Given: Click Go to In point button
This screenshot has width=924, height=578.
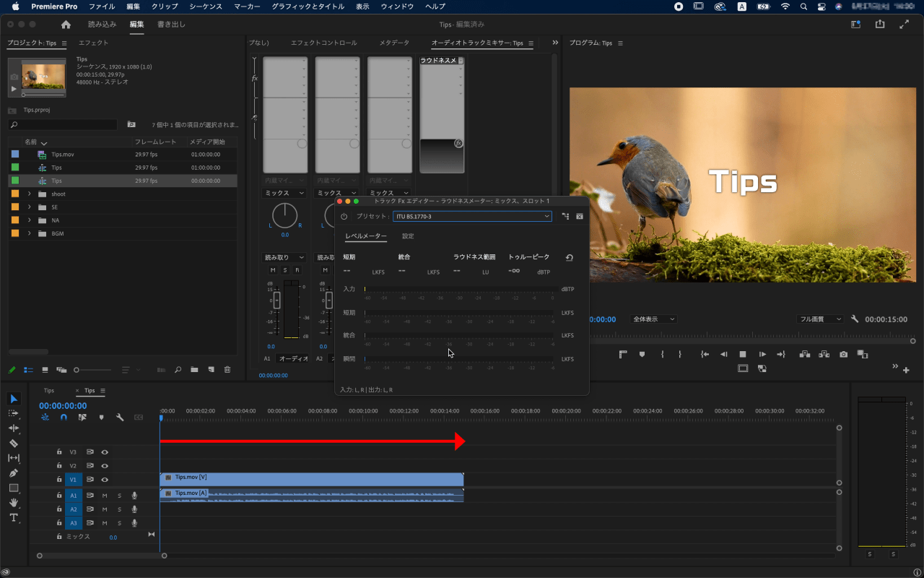Looking at the screenshot, I should (705, 354).
